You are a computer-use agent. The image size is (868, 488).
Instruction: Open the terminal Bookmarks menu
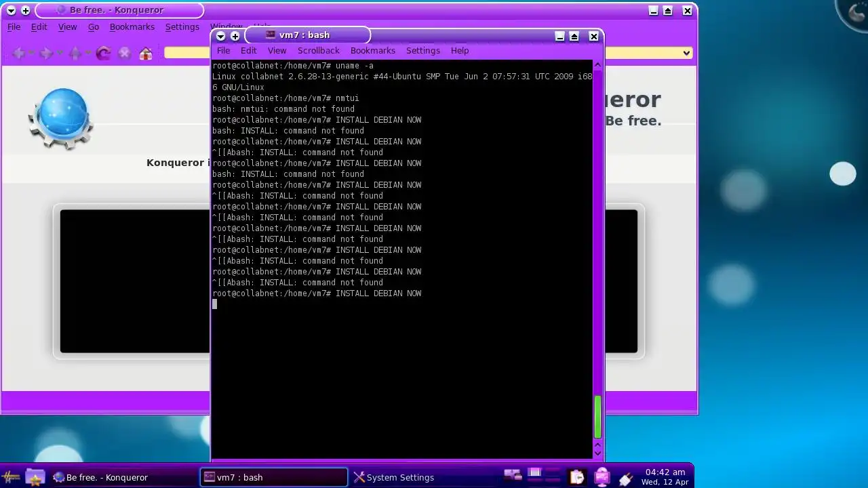click(372, 51)
